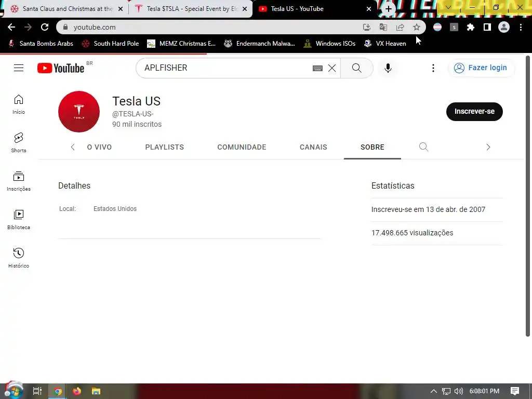
Task: Open a new browser tab
Action: pos(389,9)
